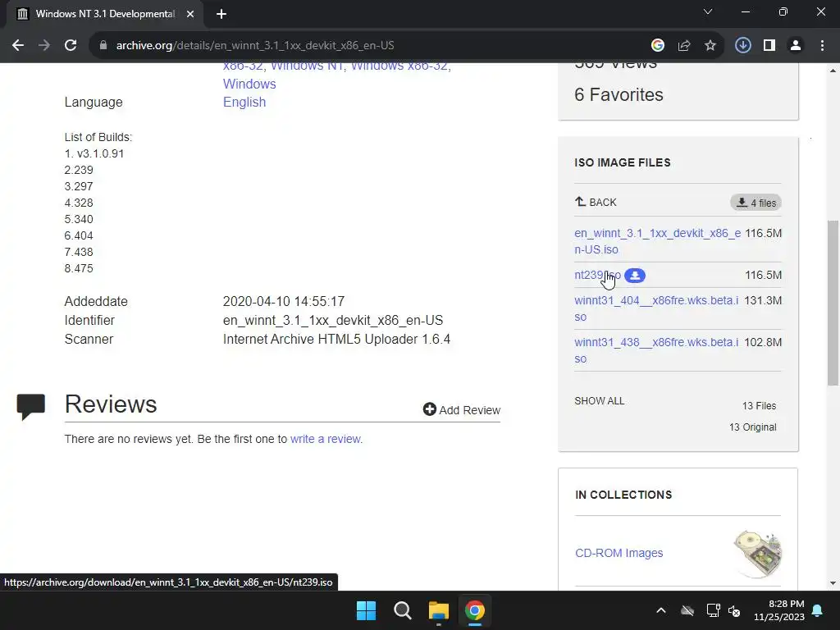Click the site lock icon

coord(103,46)
